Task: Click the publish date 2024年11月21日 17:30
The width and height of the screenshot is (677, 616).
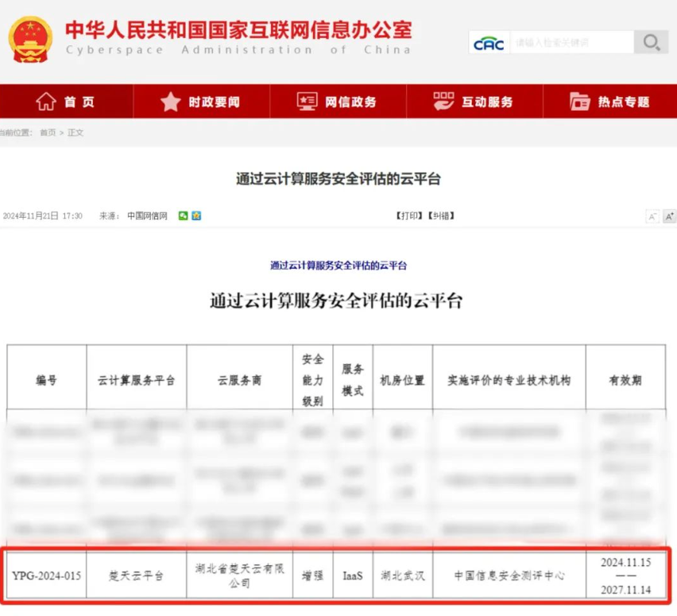Action: point(43,215)
